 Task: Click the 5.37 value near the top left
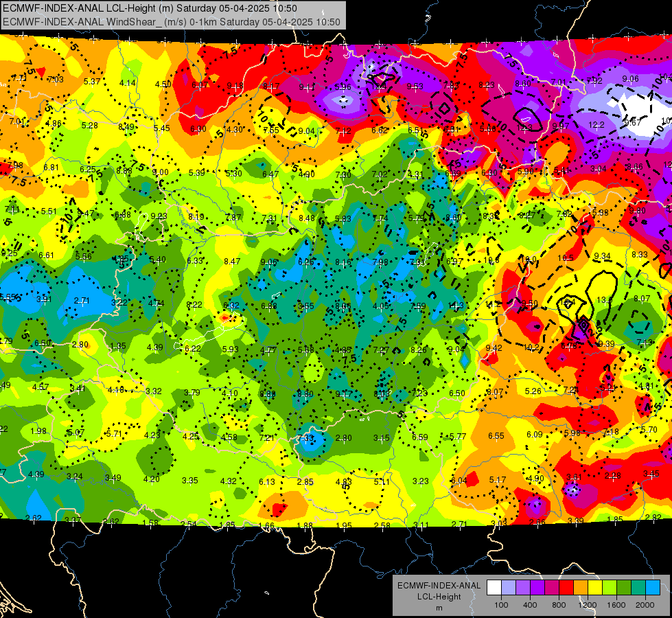point(92,81)
